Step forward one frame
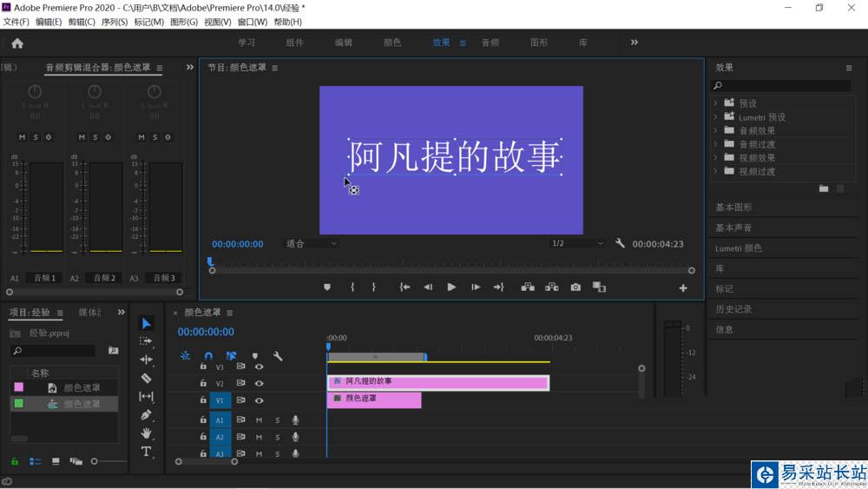 [x=476, y=287]
